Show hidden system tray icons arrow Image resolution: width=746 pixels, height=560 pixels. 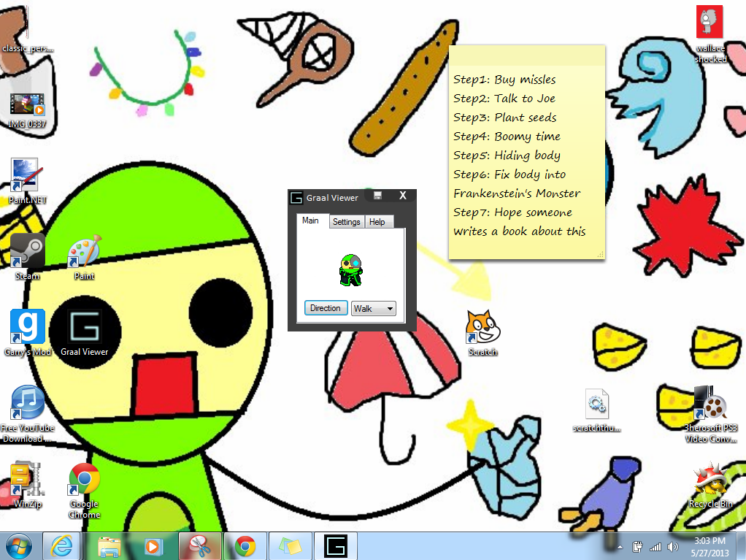coord(620,547)
